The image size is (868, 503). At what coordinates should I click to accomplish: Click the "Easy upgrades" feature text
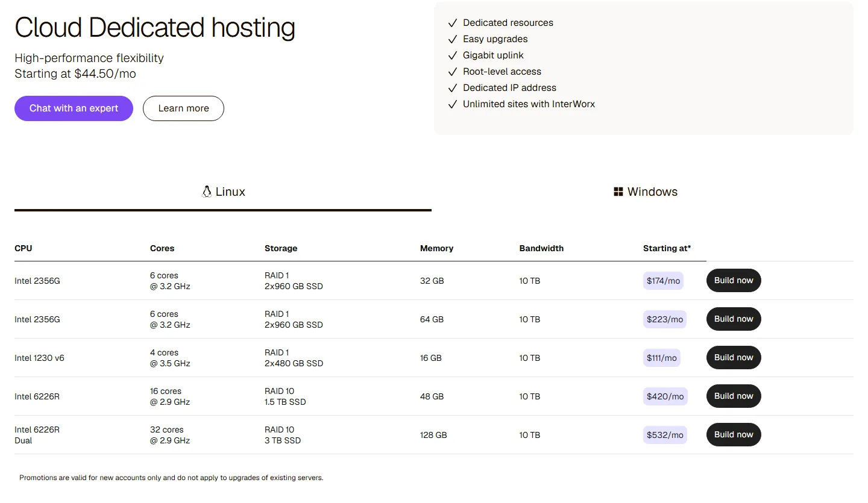(x=495, y=39)
